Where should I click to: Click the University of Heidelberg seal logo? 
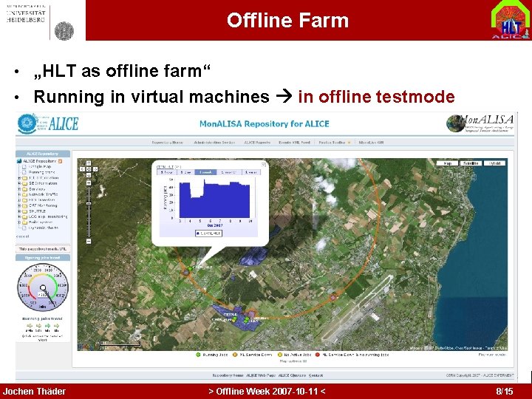pos(64,31)
